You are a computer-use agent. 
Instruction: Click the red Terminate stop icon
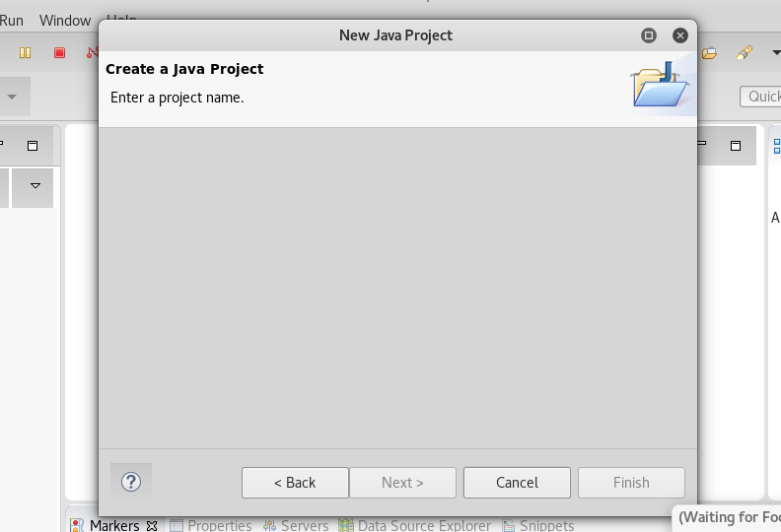59,53
